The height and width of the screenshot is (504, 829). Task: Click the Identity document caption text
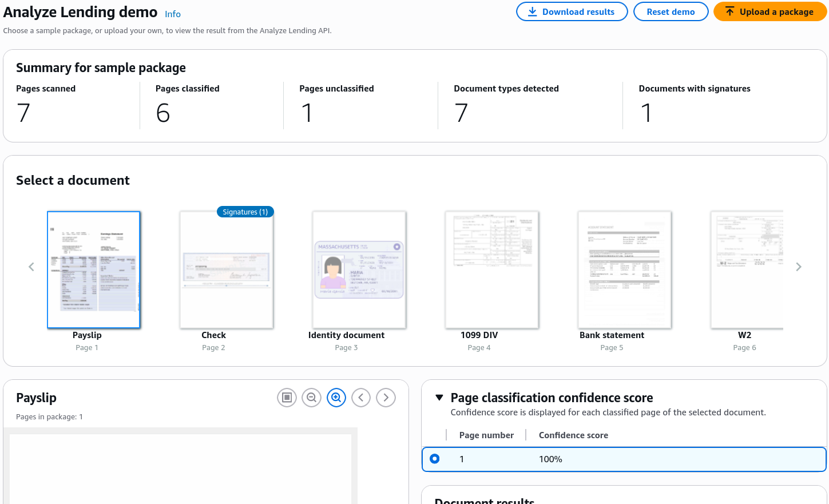(346, 335)
